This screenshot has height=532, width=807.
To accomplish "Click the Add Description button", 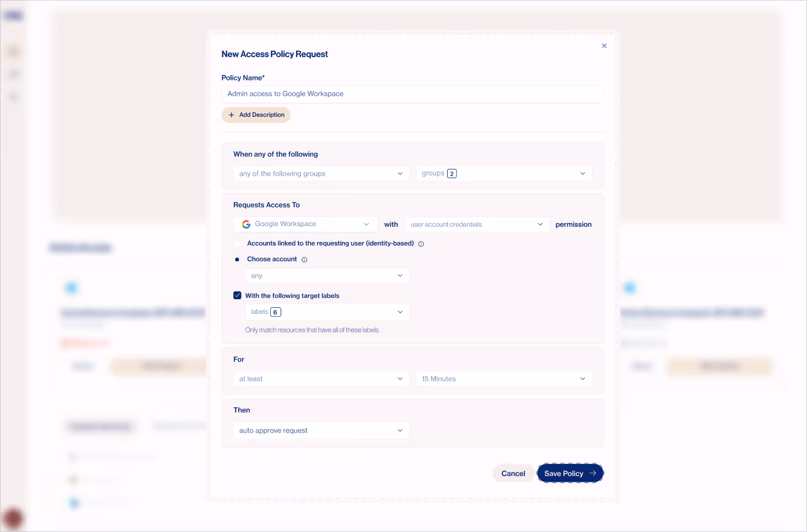I will (x=256, y=115).
